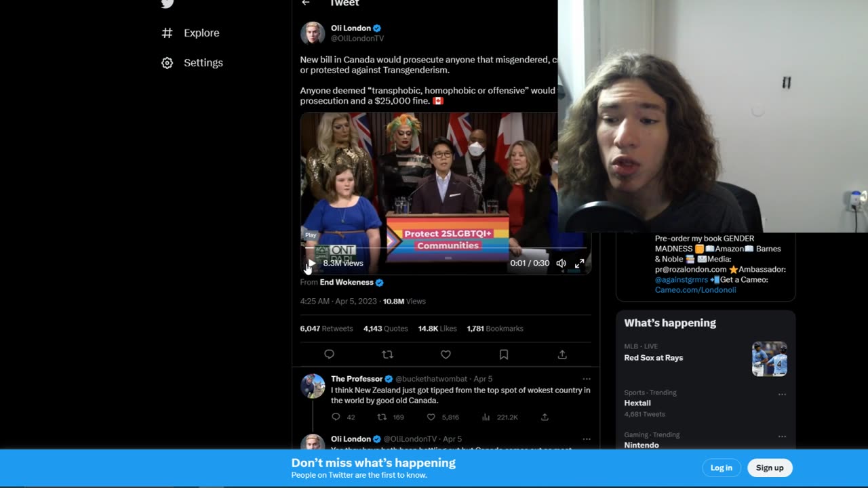Screen dimensions: 868x488
Task: Seek on the video progress bar
Action: (x=446, y=249)
